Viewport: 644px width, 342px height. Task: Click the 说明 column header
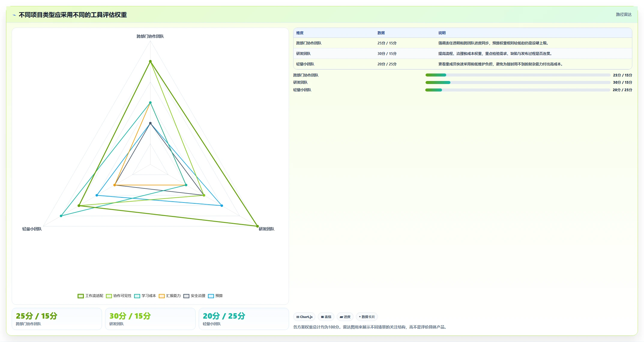(x=442, y=33)
